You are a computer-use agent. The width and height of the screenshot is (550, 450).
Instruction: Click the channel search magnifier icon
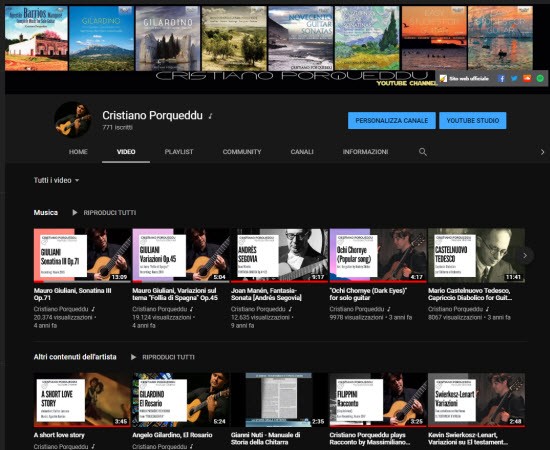423,152
